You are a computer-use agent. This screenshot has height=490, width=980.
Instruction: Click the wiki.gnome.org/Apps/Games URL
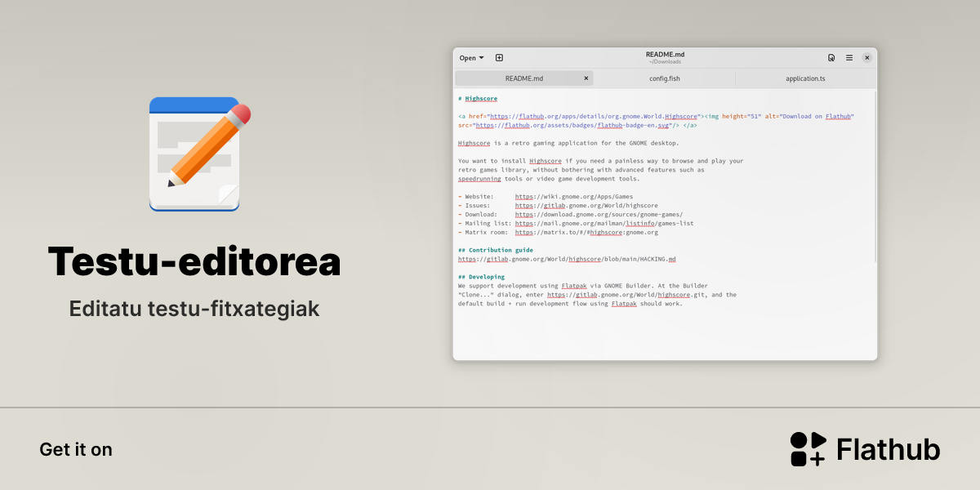click(x=574, y=197)
